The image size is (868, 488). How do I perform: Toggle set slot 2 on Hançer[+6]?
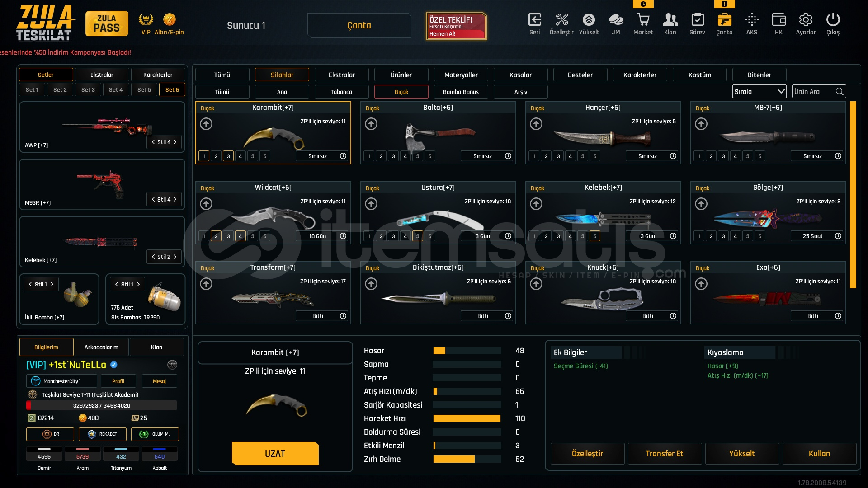[546, 156]
